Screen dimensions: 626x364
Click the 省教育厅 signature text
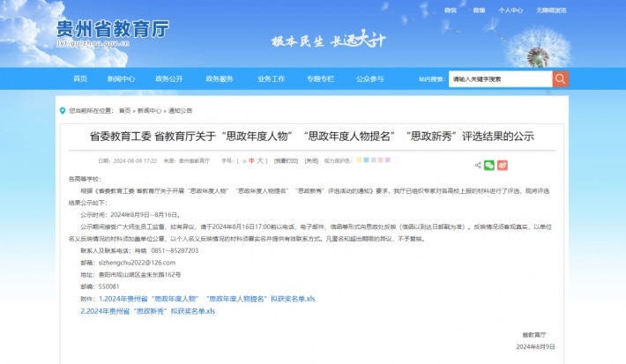533,334
